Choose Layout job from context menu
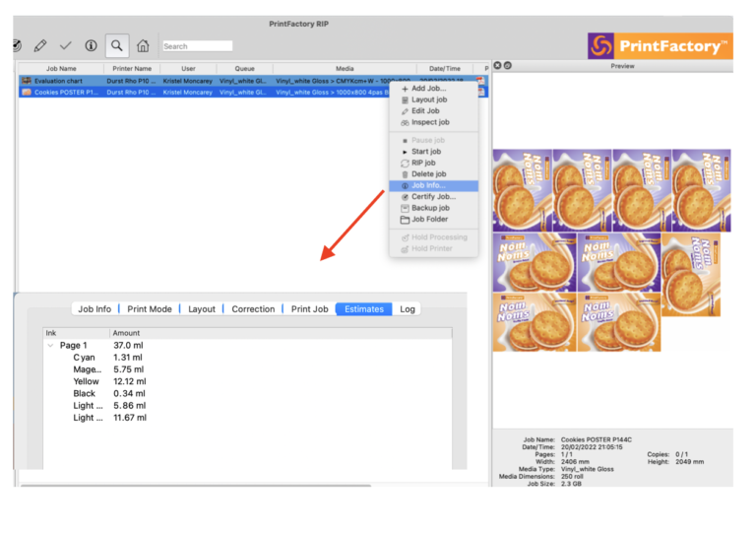Image resolution: width=756 pixels, height=533 pixels. [x=433, y=100]
